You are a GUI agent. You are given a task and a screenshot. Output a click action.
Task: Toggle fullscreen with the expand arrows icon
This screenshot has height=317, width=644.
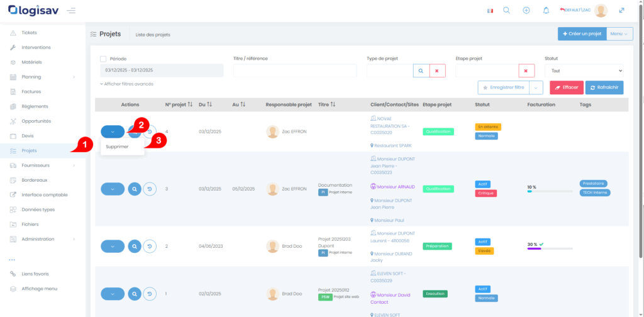622,11
